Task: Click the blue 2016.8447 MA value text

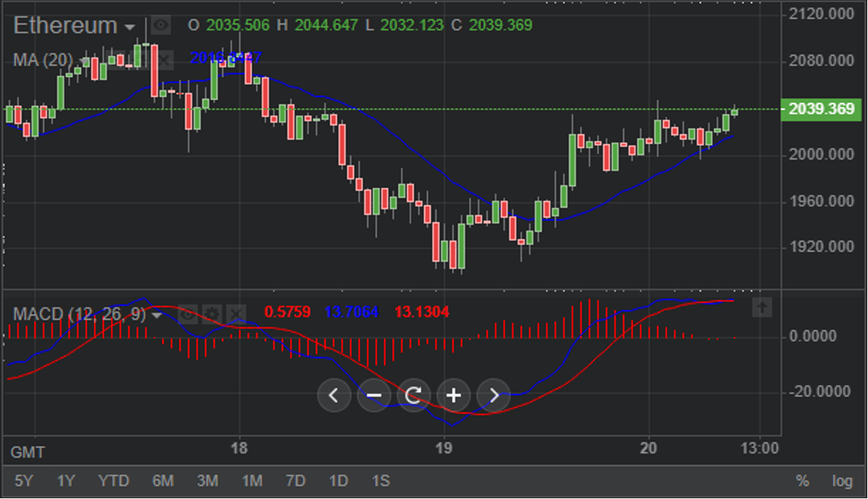Action: pyautogui.click(x=225, y=56)
